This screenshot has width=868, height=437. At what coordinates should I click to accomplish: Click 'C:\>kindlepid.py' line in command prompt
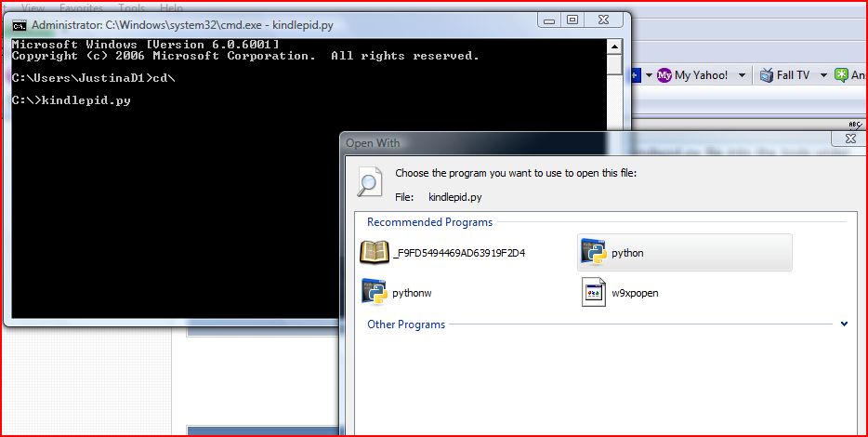point(72,100)
